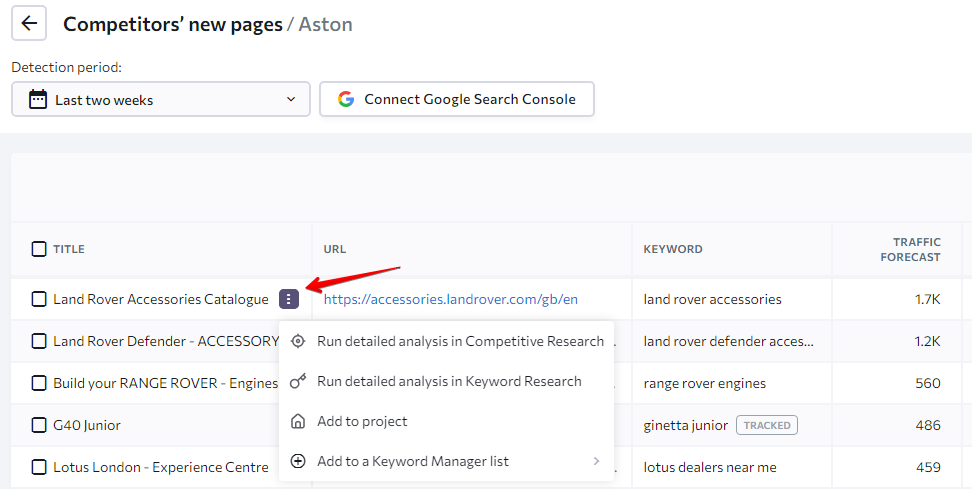The height and width of the screenshot is (489, 972).
Task: Click the TRACKED badge next to ginetta junior
Action: point(767,425)
